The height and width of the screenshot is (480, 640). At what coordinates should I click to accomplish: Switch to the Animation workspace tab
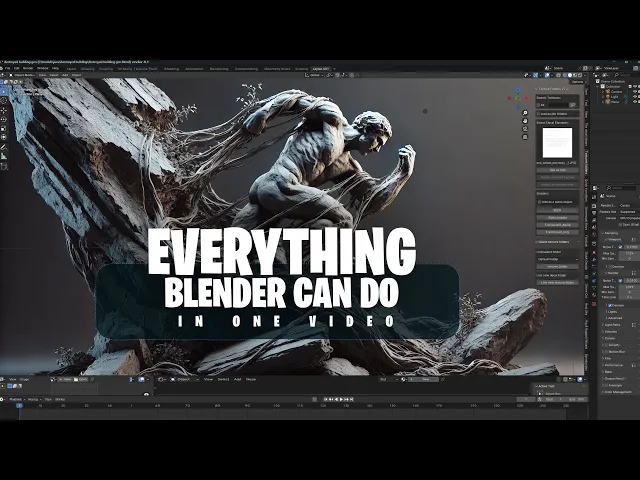(x=194, y=69)
